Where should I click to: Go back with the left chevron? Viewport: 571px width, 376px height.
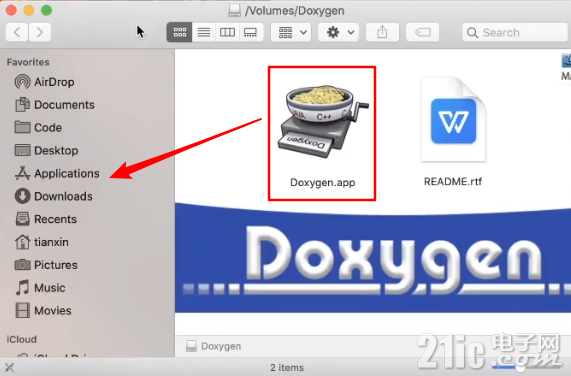(x=17, y=32)
